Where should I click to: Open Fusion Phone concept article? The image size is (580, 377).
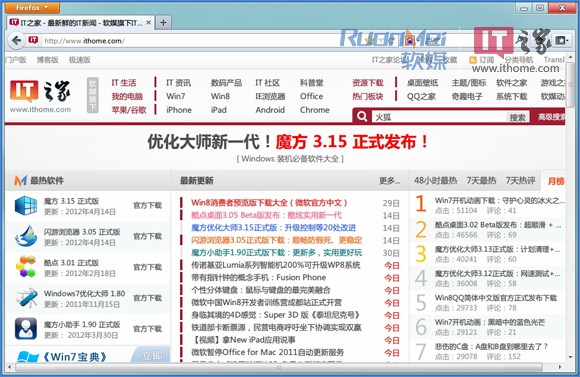click(259, 277)
